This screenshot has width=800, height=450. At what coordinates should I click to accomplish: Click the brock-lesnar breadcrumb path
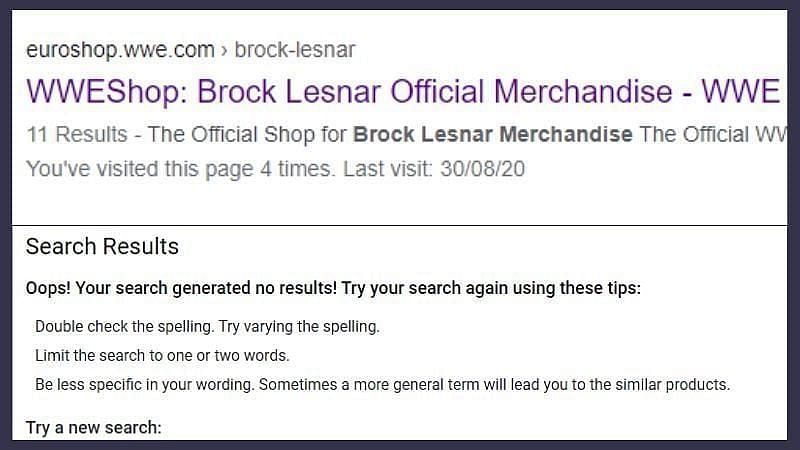pyautogui.click(x=294, y=49)
